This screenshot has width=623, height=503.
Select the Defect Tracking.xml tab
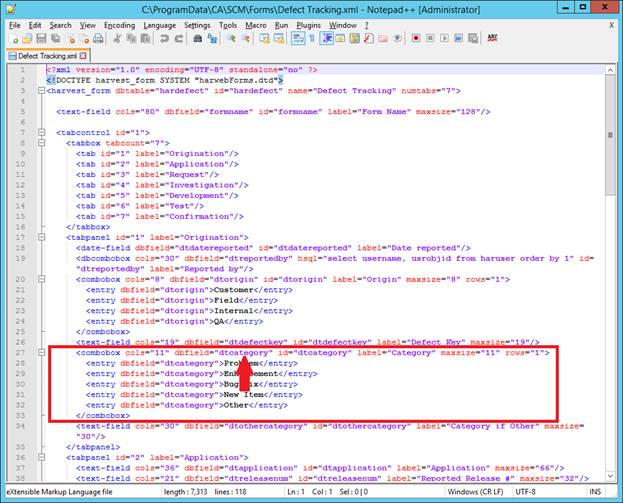[44, 55]
